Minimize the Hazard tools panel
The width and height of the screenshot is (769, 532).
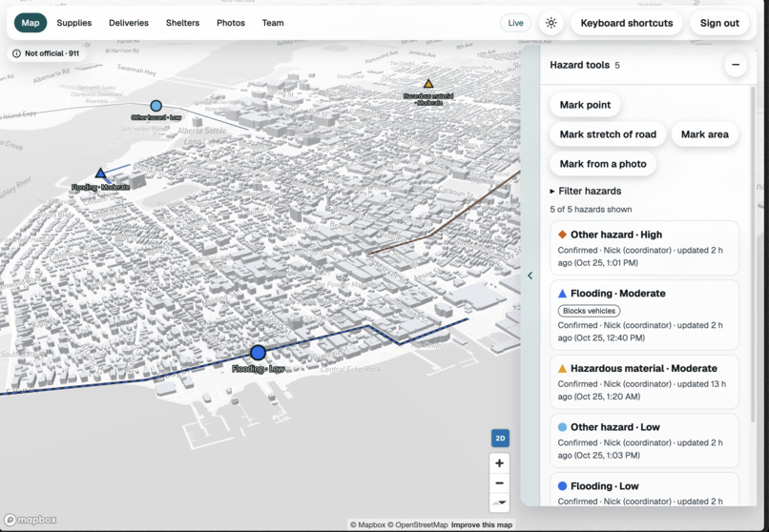pos(736,65)
